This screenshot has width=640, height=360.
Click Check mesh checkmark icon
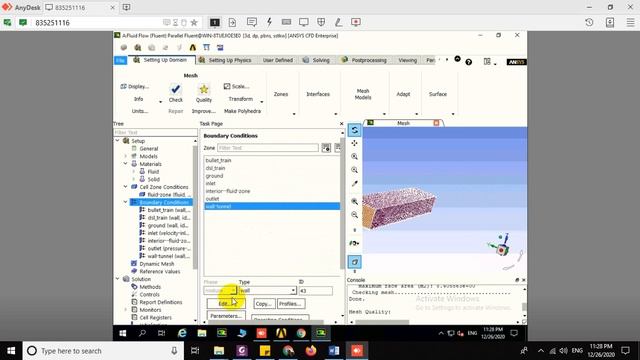pyautogui.click(x=176, y=89)
